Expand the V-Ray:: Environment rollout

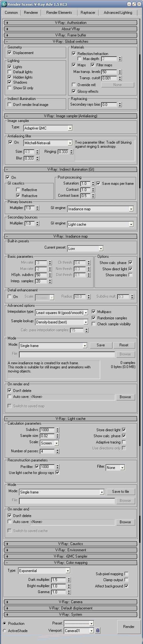tap(71, 550)
